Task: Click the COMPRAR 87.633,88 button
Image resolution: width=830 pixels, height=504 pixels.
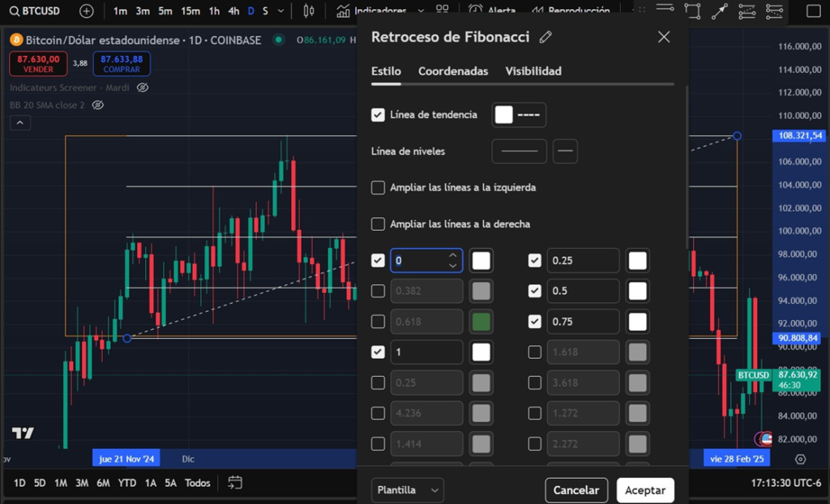Action: [122, 64]
